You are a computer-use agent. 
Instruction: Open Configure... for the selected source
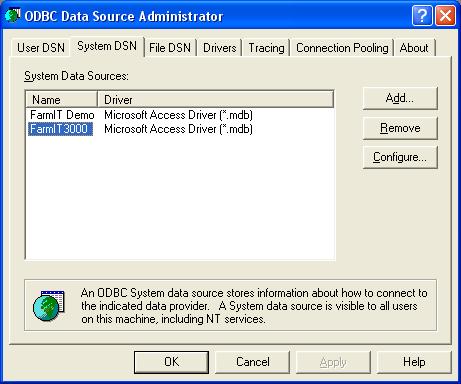(400, 157)
